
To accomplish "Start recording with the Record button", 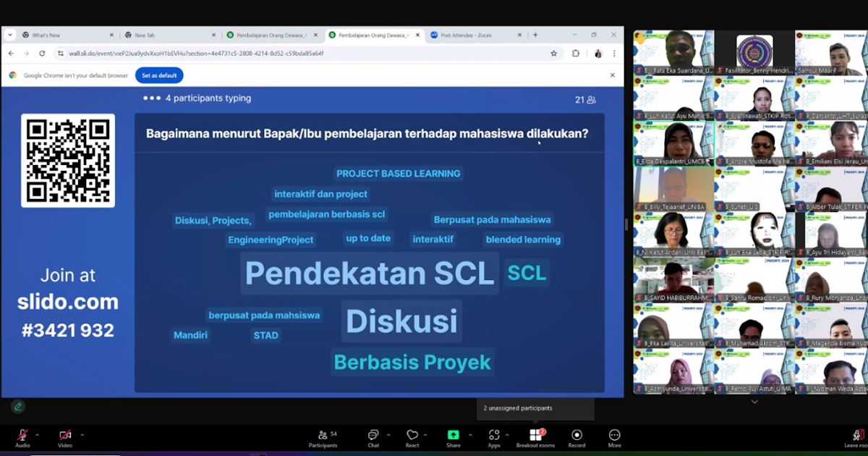I will point(576,435).
